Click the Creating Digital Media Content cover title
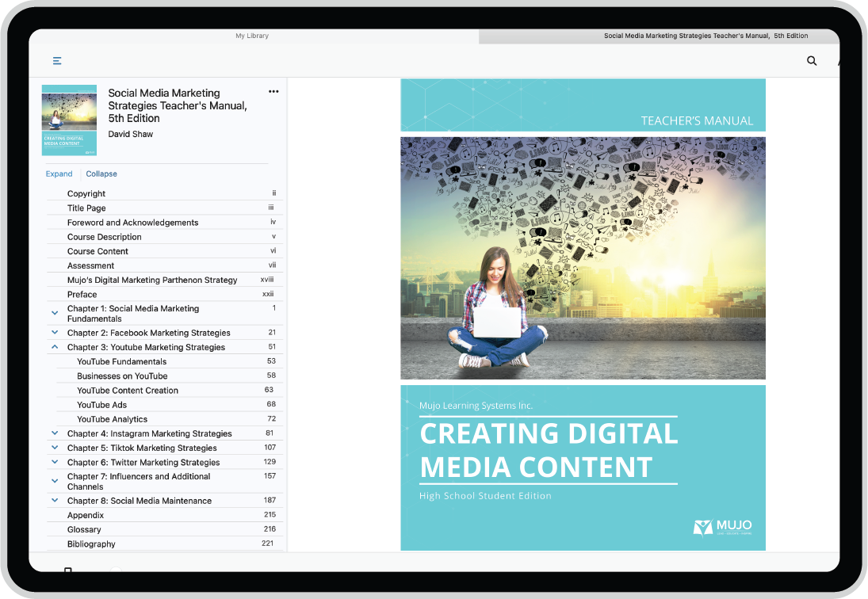Image resolution: width=868 pixels, height=599 pixels. [x=549, y=450]
